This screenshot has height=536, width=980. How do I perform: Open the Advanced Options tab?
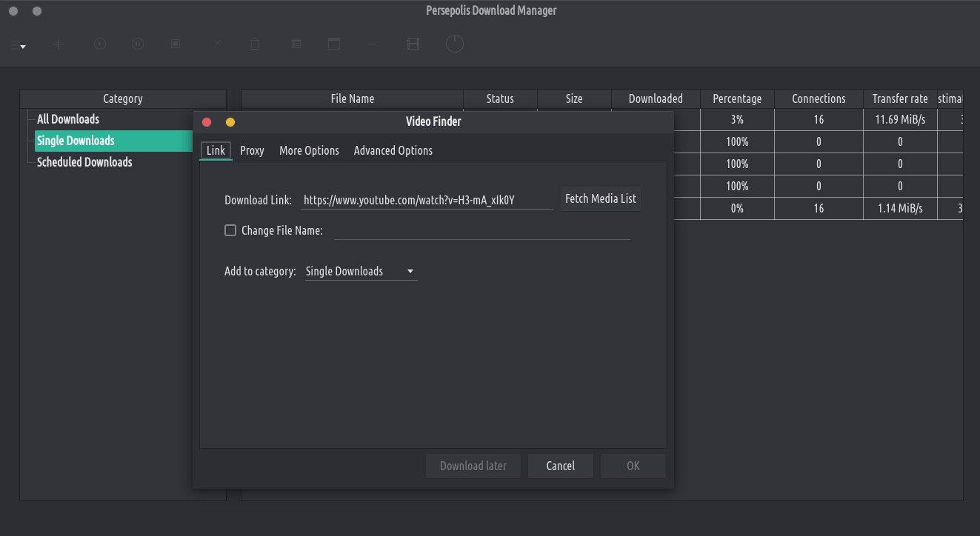pos(393,150)
